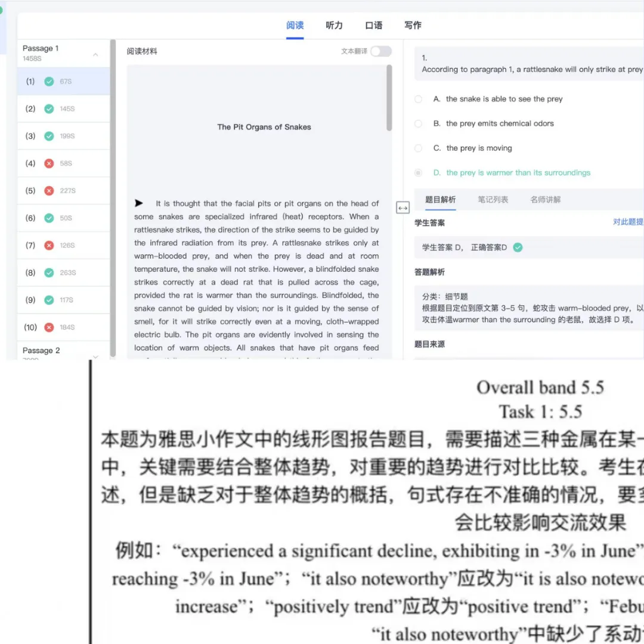Click the Task 1: 5.5 text
This screenshot has height=644, width=644.
(540, 412)
